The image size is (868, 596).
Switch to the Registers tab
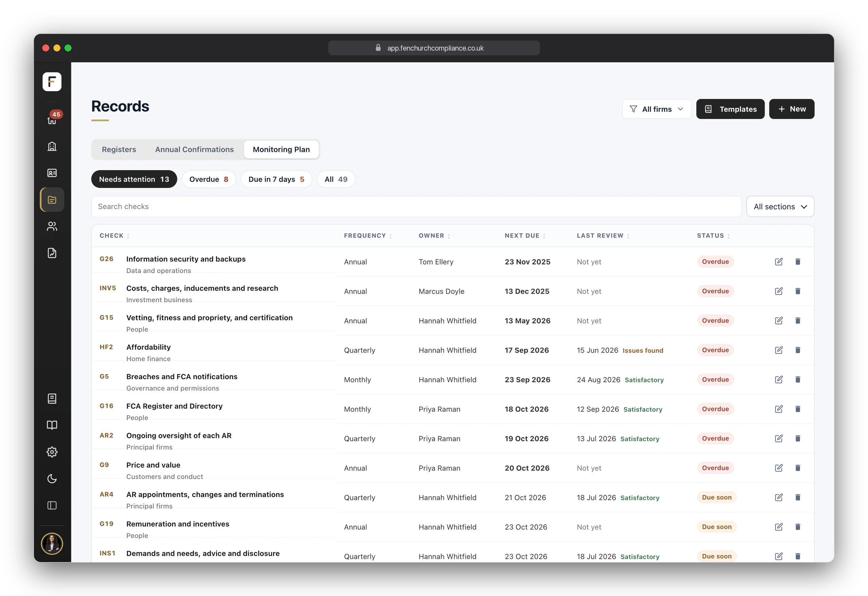(x=119, y=149)
